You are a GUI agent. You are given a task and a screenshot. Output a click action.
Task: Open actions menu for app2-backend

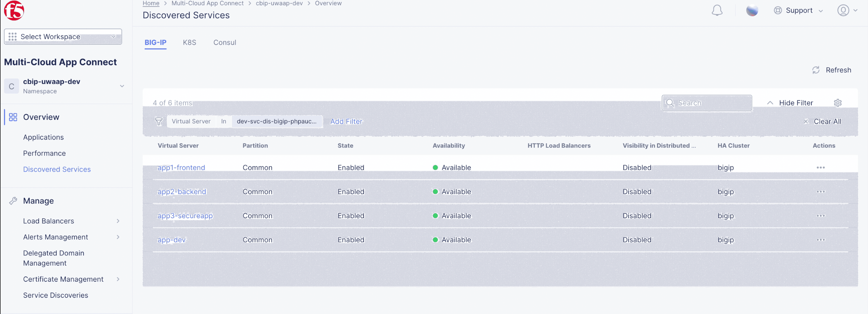(x=821, y=192)
